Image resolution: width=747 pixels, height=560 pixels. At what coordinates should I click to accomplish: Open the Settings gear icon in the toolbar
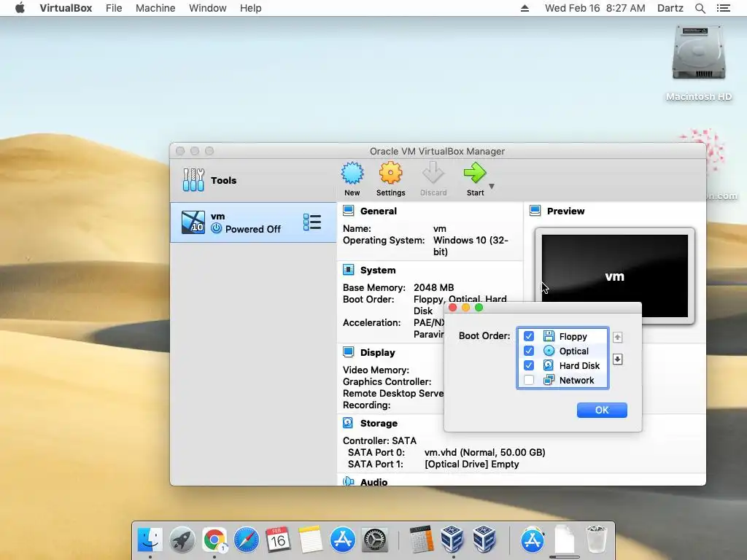pyautogui.click(x=391, y=174)
